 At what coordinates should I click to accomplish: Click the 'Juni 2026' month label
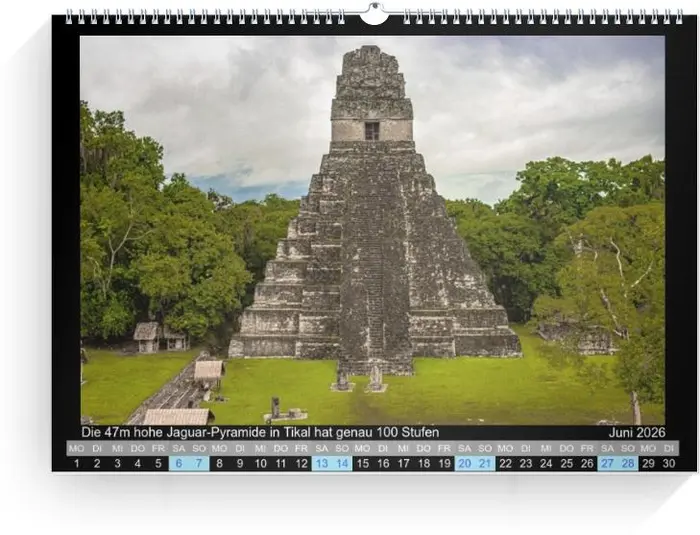[x=636, y=433]
